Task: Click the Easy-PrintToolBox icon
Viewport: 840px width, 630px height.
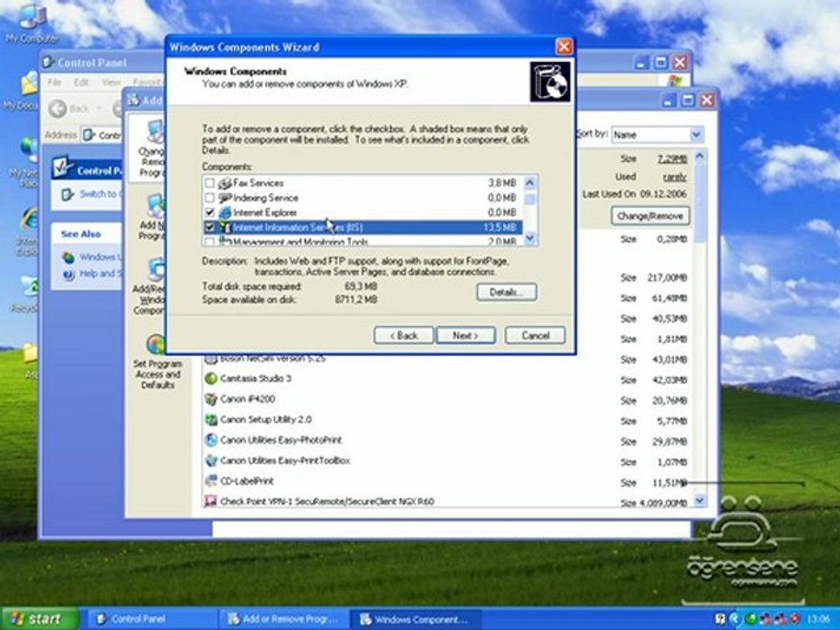Action: 211,460
